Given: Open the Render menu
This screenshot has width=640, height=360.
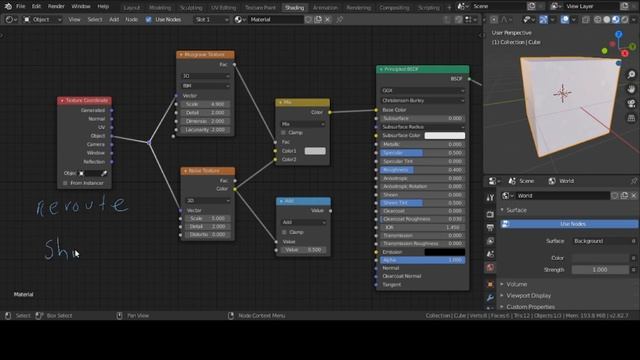Looking at the screenshot, I should [56, 7].
